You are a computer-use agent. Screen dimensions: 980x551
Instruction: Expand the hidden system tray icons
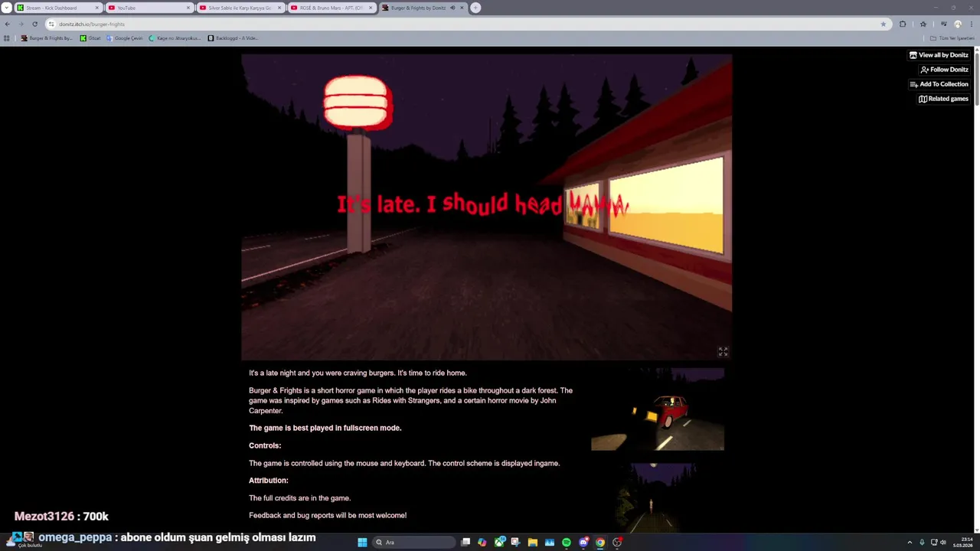click(x=910, y=543)
